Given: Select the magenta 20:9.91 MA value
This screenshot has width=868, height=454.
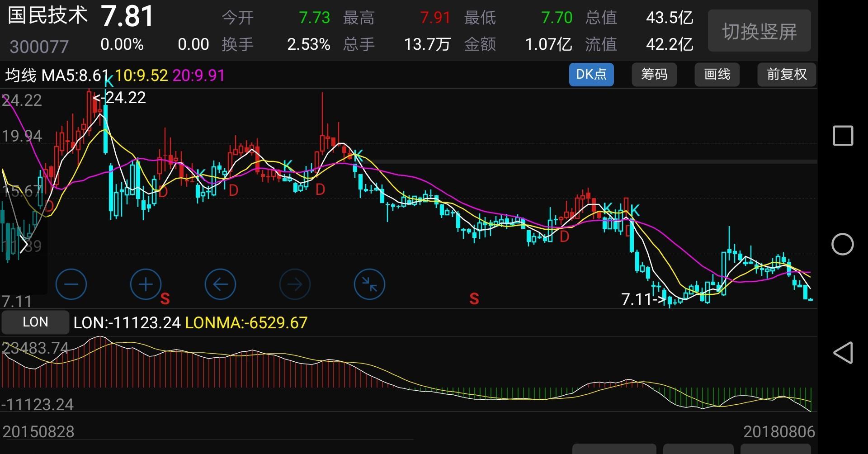Looking at the screenshot, I should point(198,75).
